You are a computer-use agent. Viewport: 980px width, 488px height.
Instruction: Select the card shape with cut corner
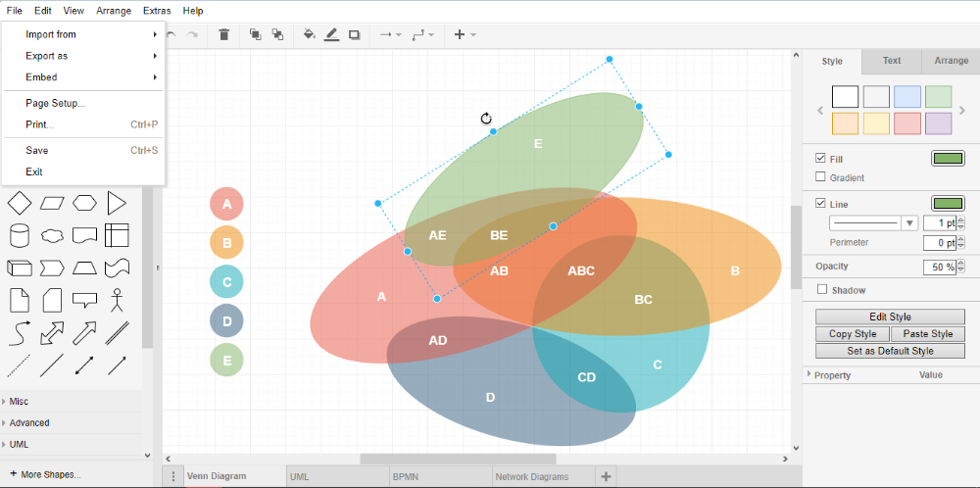(x=52, y=301)
